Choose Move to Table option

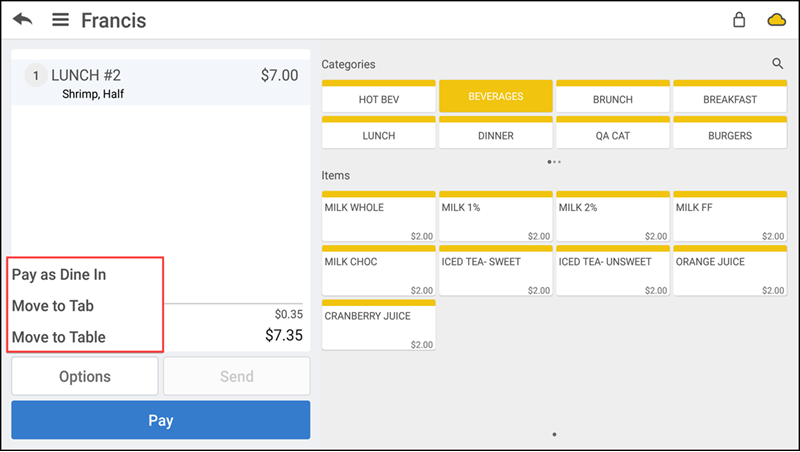click(x=59, y=337)
